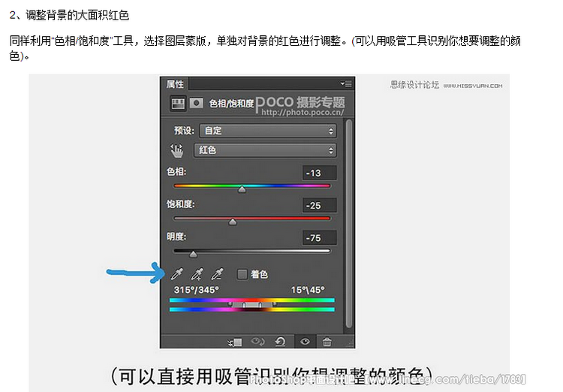563x392 pixels.
Task: Click the Properties panel vertical scrollbar
Action: click(349, 224)
